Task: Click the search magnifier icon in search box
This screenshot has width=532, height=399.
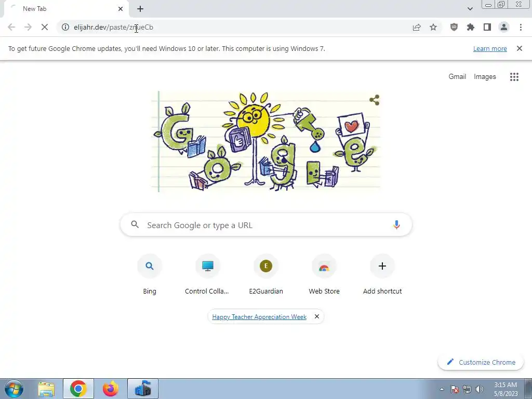Action: [135, 224]
